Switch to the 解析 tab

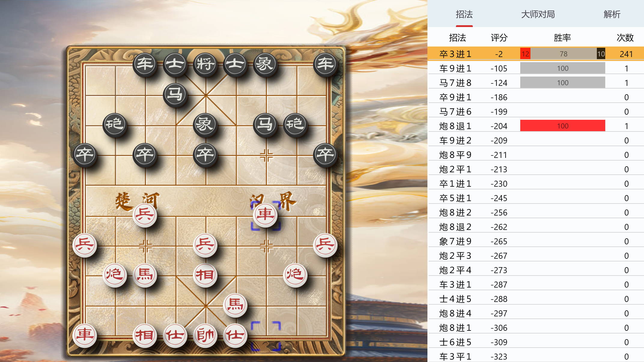pyautogui.click(x=612, y=14)
